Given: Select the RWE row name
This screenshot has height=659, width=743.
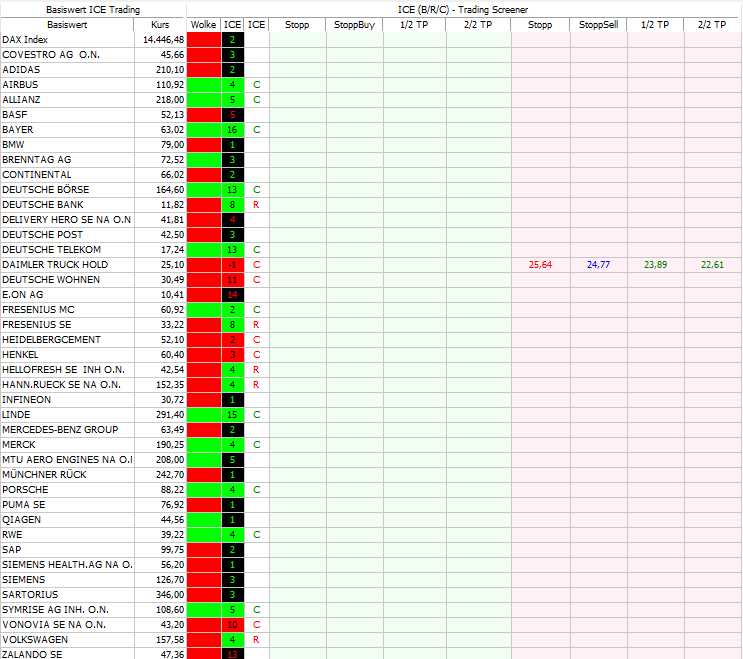Looking at the screenshot, I should tap(12, 535).
